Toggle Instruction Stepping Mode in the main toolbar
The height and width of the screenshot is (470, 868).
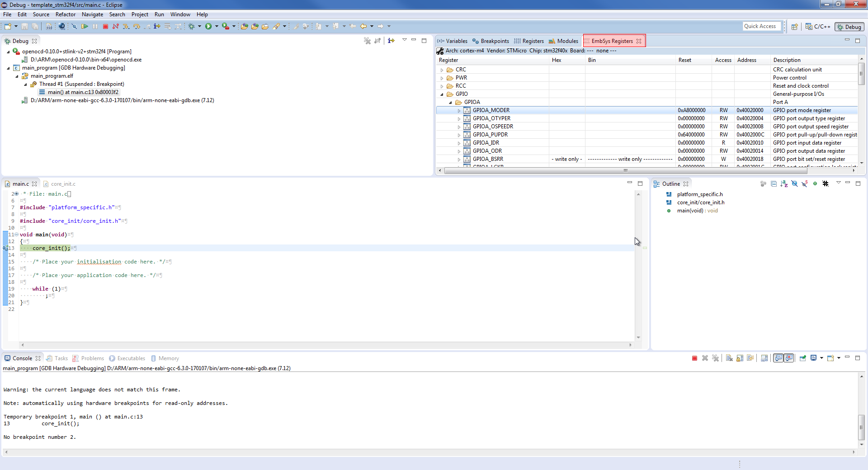[x=157, y=27]
